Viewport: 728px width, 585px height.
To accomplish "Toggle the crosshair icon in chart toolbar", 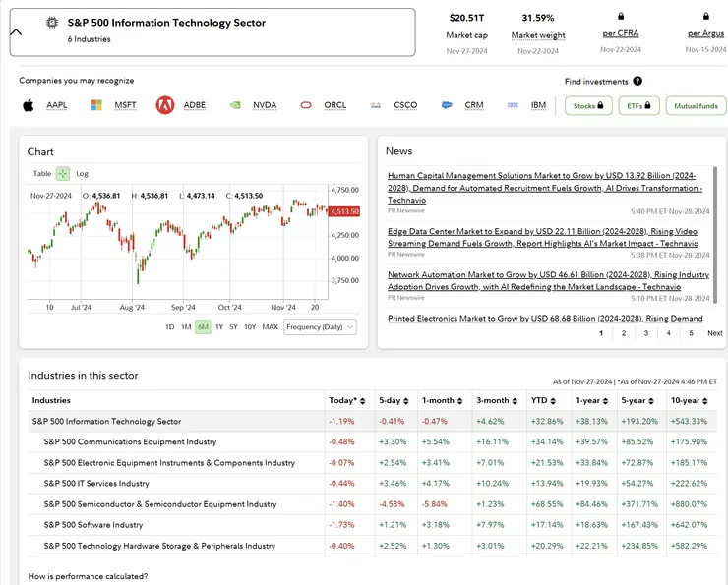I will pyautogui.click(x=63, y=173).
